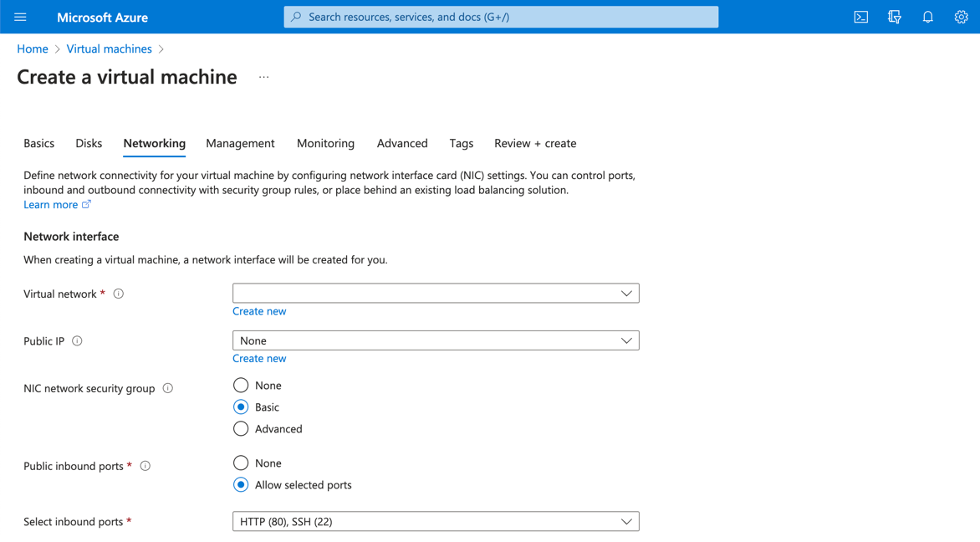Click the Select inbound ports label
Viewport: 980px width, 542px height.
click(x=73, y=521)
